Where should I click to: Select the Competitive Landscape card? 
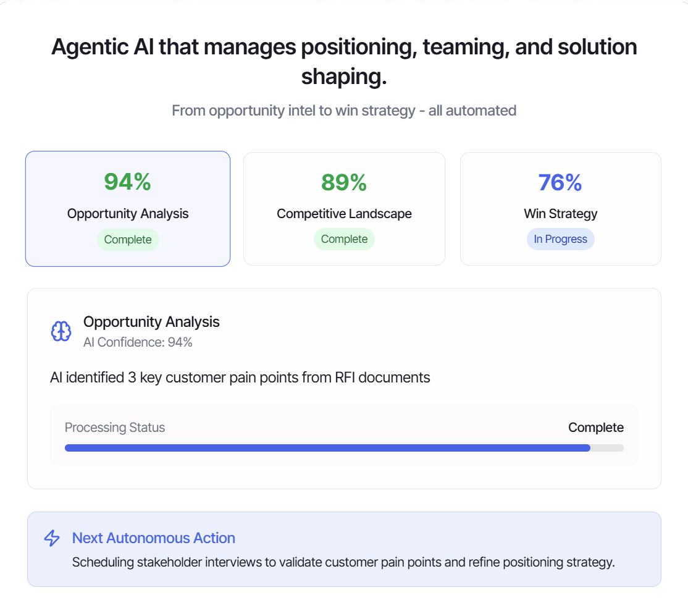point(344,209)
